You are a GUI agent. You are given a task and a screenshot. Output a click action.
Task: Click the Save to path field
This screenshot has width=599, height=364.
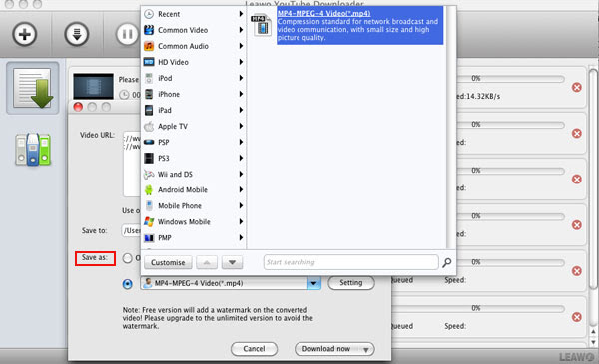pyautogui.click(x=131, y=230)
